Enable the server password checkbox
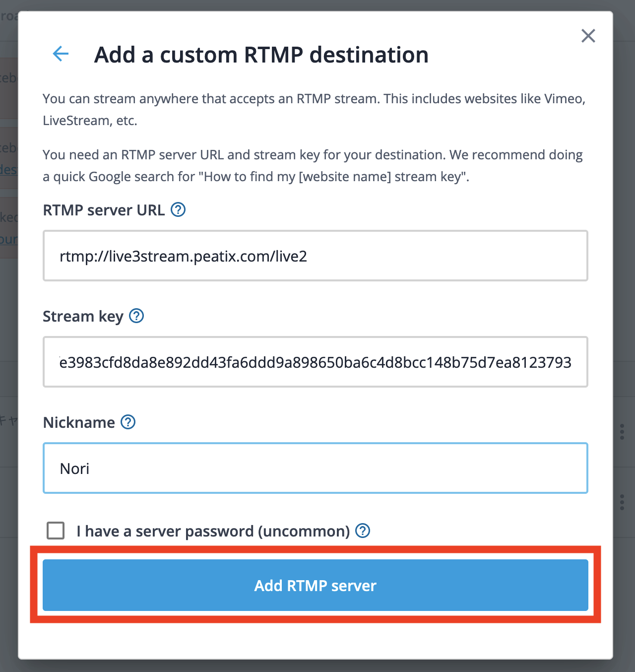635x672 pixels. pyautogui.click(x=56, y=531)
